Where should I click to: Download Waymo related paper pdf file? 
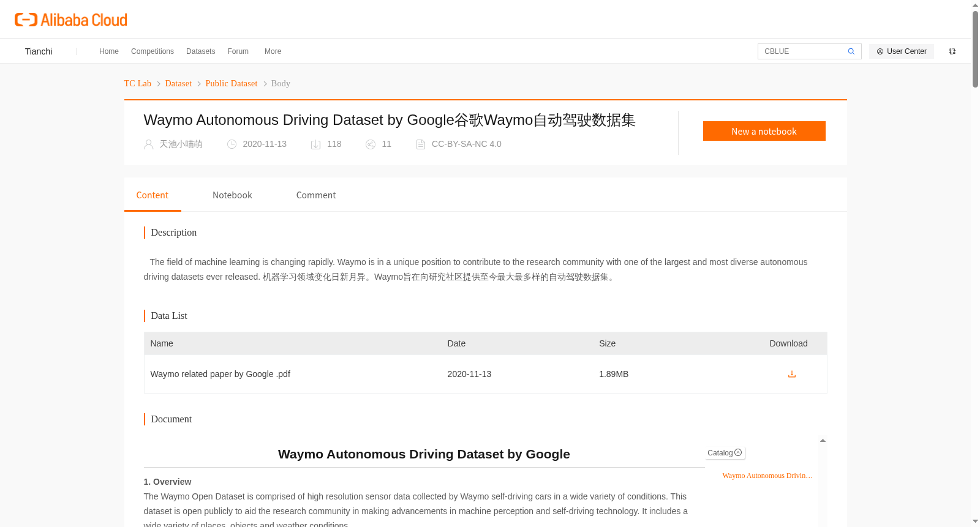pos(792,374)
